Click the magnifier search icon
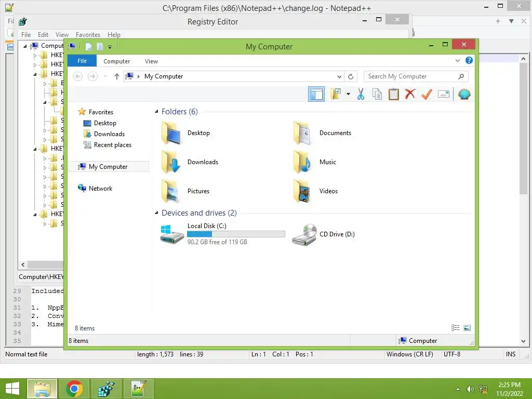The width and height of the screenshot is (532, 399). point(461,76)
